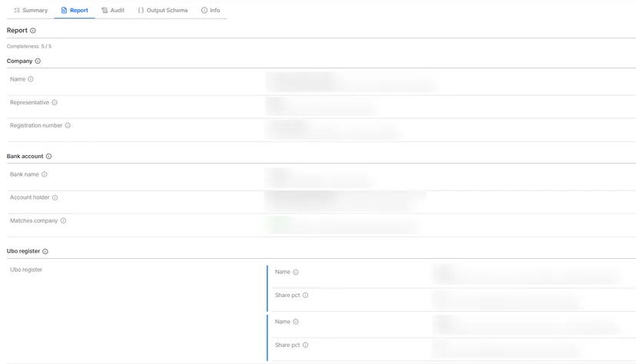Click info icon beside Company heading
The height and width of the screenshot is (364, 636).
[x=38, y=61]
